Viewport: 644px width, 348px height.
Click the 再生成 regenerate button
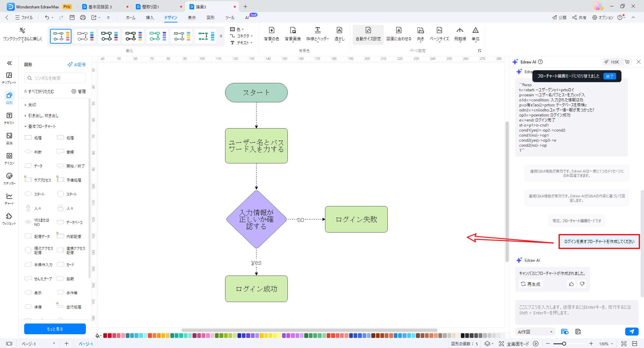pos(531,284)
